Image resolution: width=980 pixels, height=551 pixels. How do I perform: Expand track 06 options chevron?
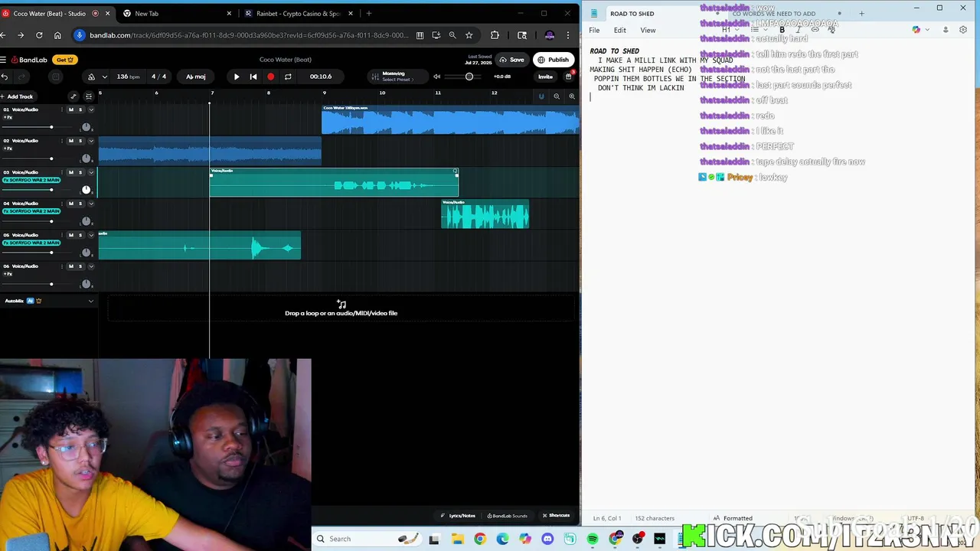tap(90, 266)
